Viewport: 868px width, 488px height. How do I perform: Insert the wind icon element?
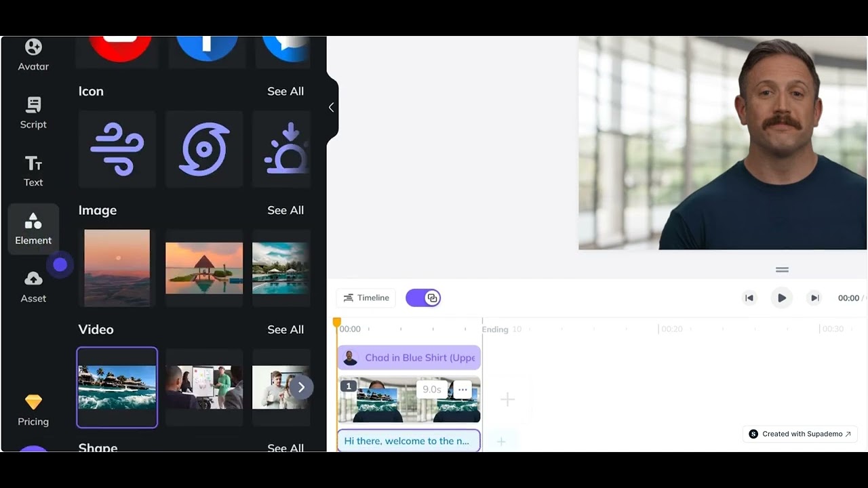[x=117, y=149]
